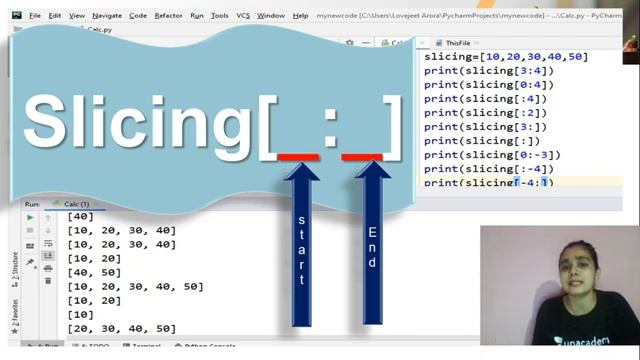Open the Favorites tool window tab

[x=15, y=316]
